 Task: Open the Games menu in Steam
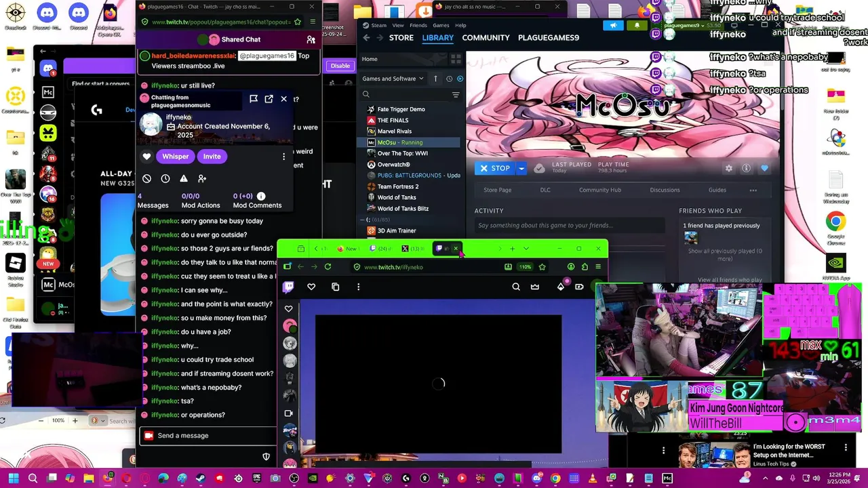(441, 25)
